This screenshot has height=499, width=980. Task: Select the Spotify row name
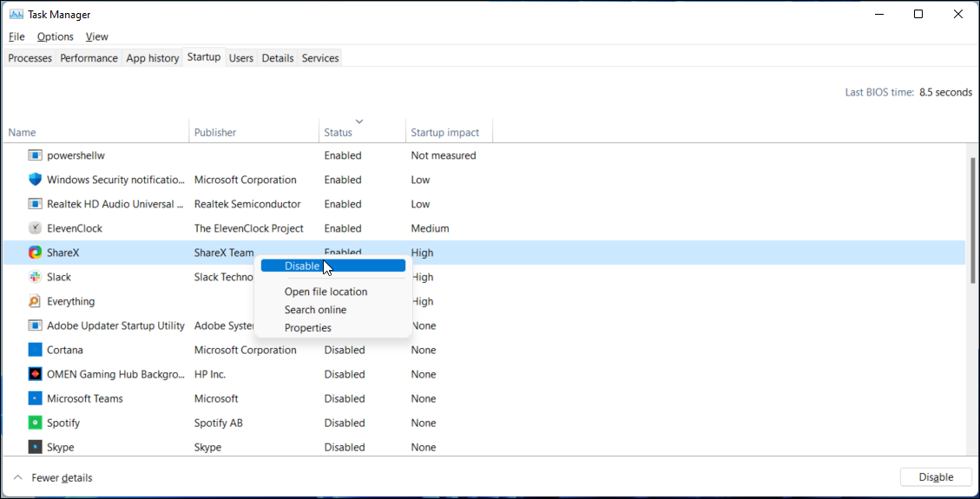coord(63,423)
